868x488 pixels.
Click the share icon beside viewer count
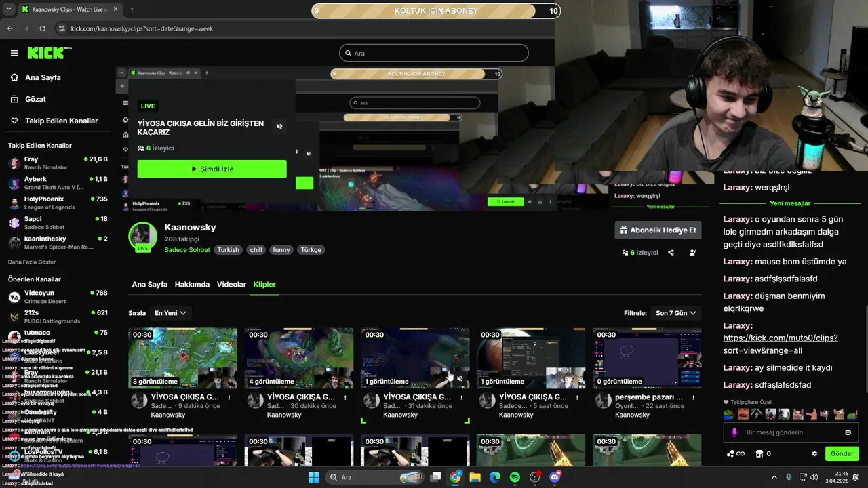(x=671, y=253)
